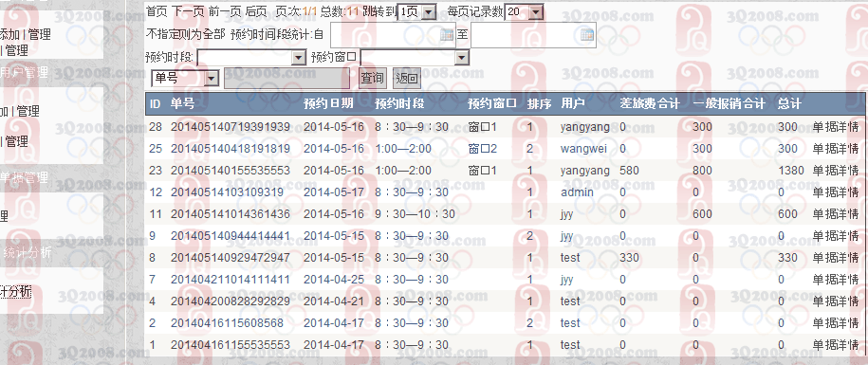Click 管理 link under 用户管理 first row

(28, 111)
